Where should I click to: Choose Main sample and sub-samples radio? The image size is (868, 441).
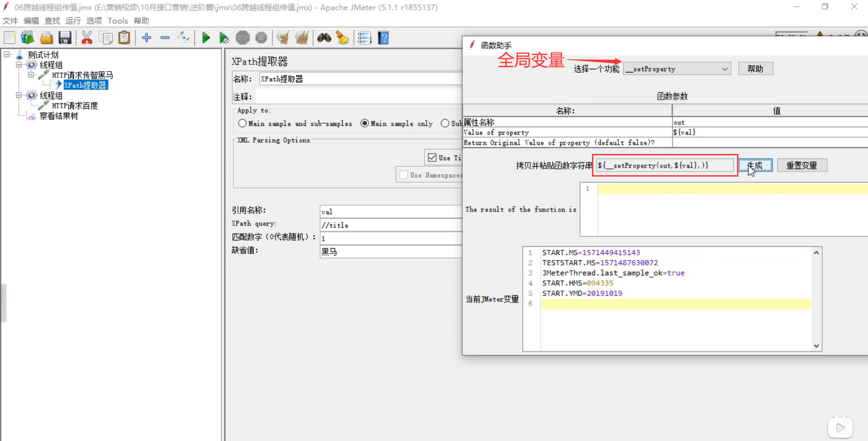(242, 123)
